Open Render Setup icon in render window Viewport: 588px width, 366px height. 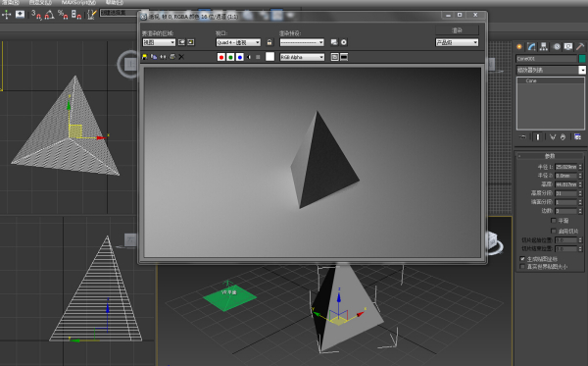tap(334, 42)
